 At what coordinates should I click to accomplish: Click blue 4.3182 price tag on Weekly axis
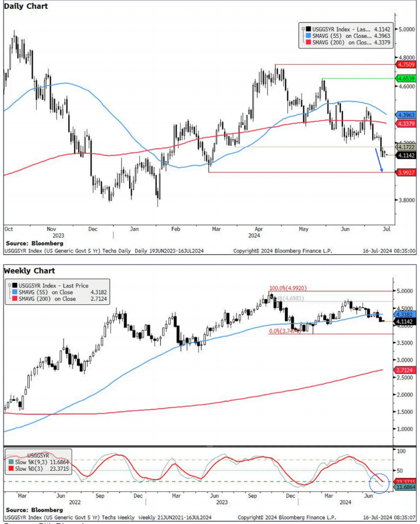[x=405, y=315]
